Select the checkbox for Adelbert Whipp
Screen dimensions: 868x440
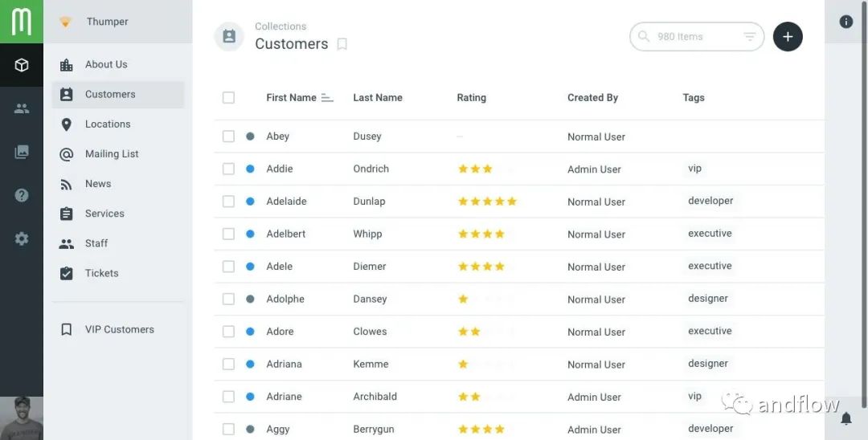click(x=228, y=234)
